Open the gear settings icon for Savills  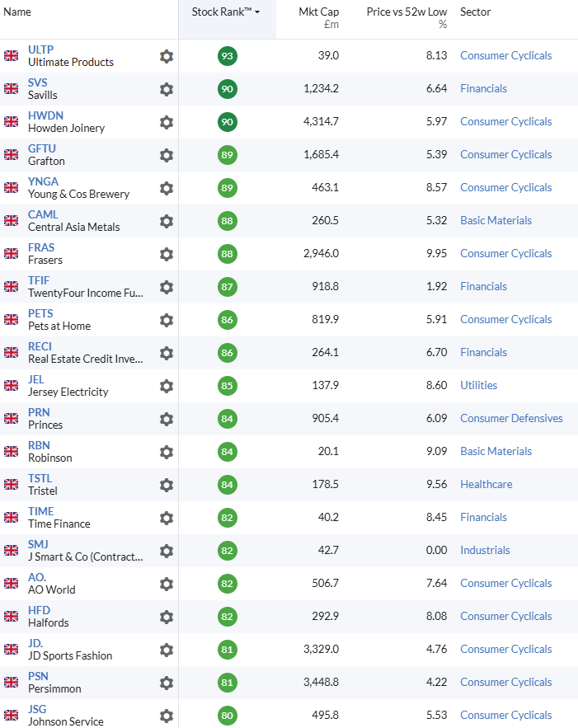tap(167, 89)
